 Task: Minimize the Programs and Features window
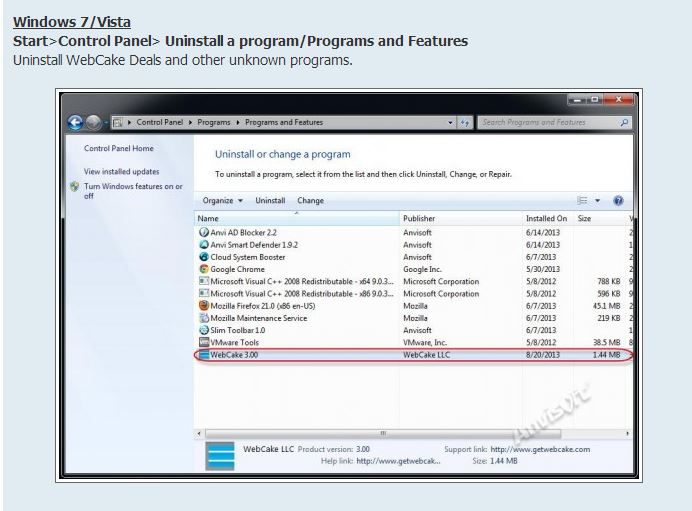(x=577, y=100)
